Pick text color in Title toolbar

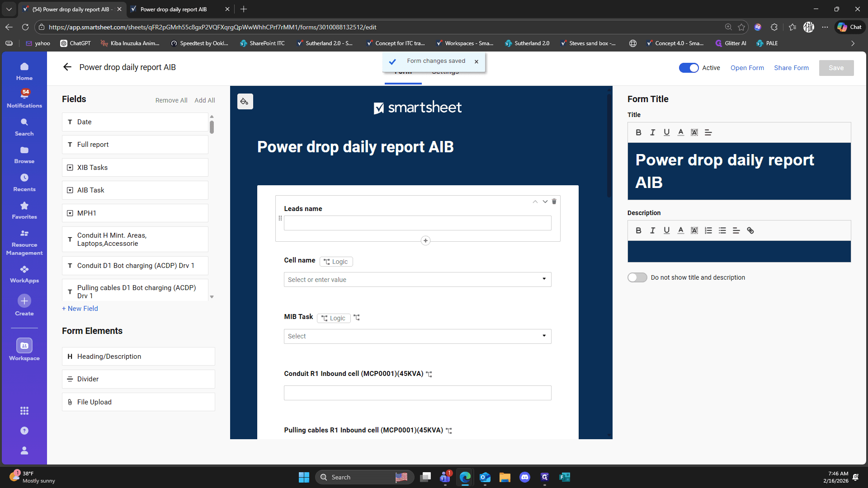point(680,132)
